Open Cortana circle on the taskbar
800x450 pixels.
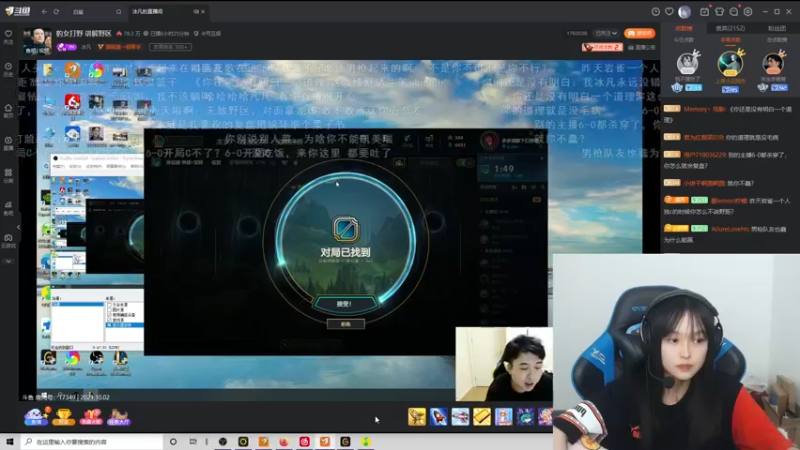point(173,441)
